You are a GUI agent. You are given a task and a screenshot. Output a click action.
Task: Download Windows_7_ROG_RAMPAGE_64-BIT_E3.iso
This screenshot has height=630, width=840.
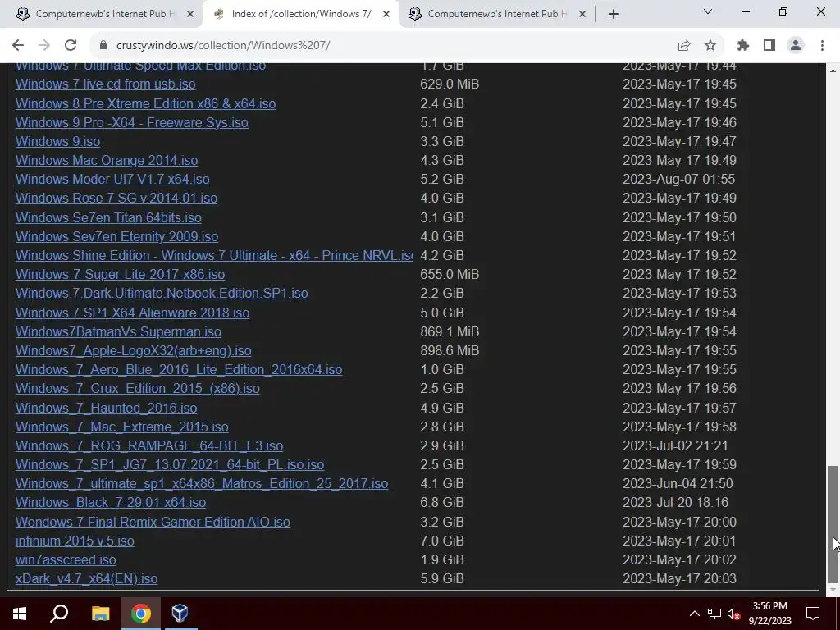(149, 445)
